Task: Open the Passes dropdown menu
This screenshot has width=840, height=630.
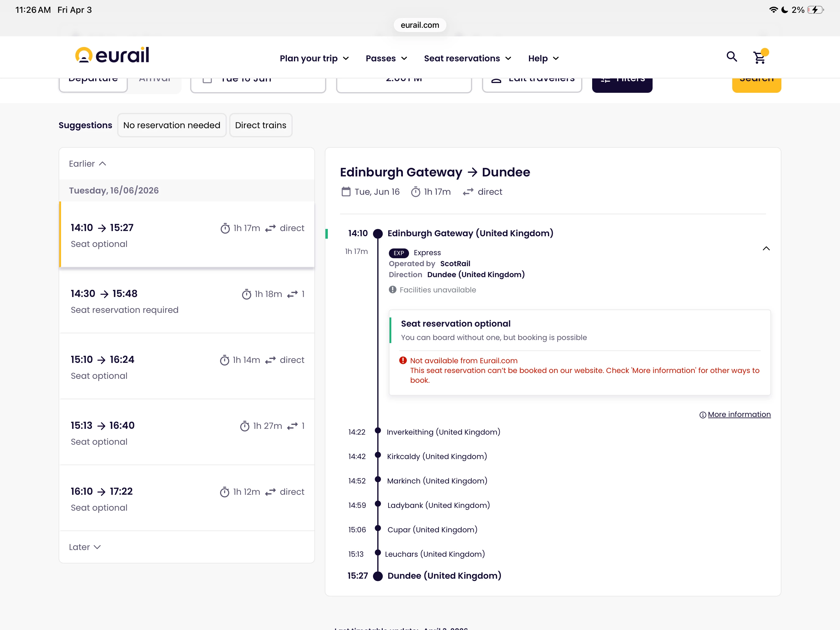Action: [x=386, y=59]
